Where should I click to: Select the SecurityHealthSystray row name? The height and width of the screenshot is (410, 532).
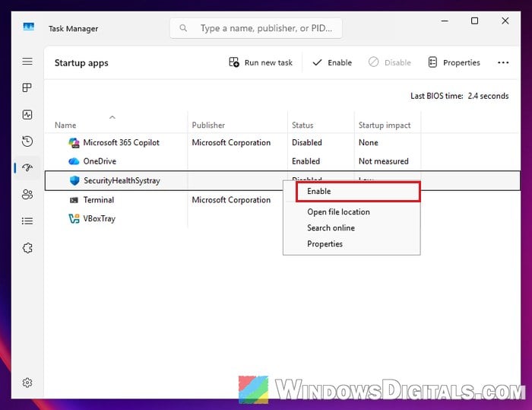pos(122,181)
